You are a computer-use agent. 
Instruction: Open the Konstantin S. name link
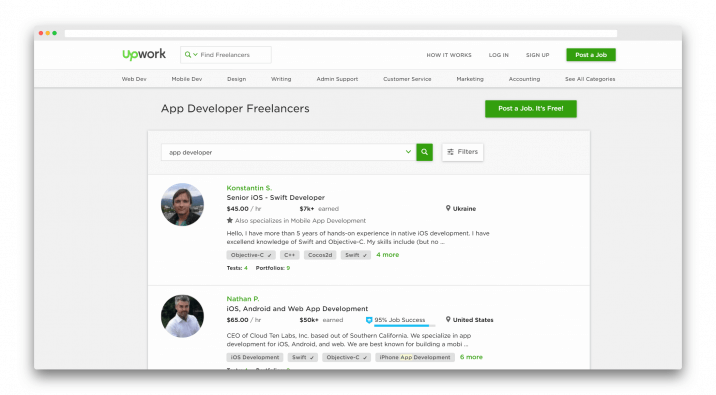pos(249,188)
